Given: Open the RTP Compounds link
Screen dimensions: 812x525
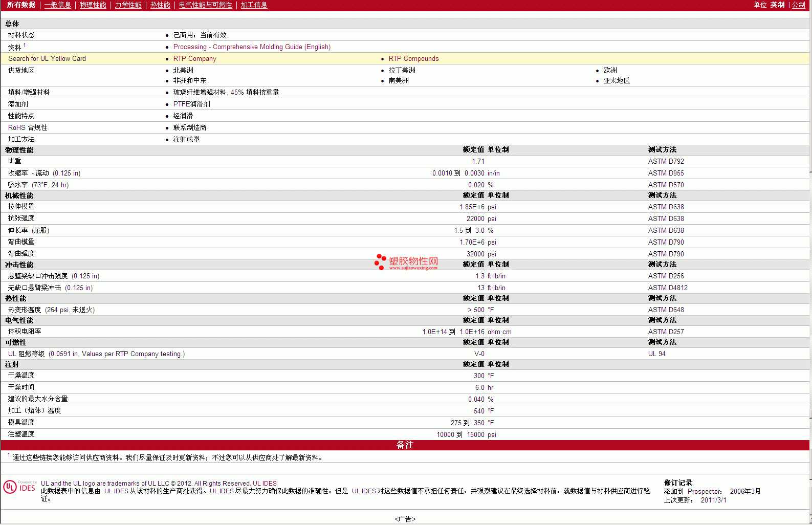Looking at the screenshot, I should [413, 59].
